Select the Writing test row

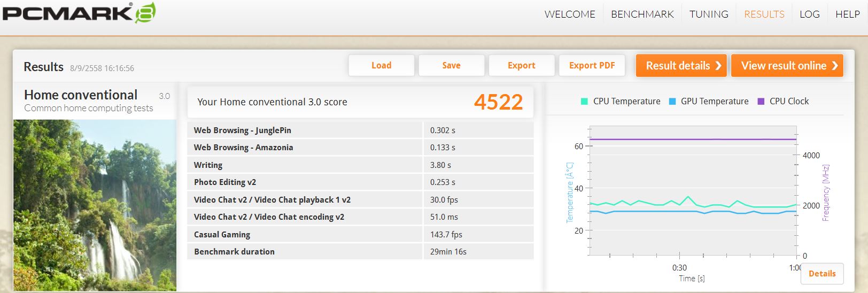(360, 165)
